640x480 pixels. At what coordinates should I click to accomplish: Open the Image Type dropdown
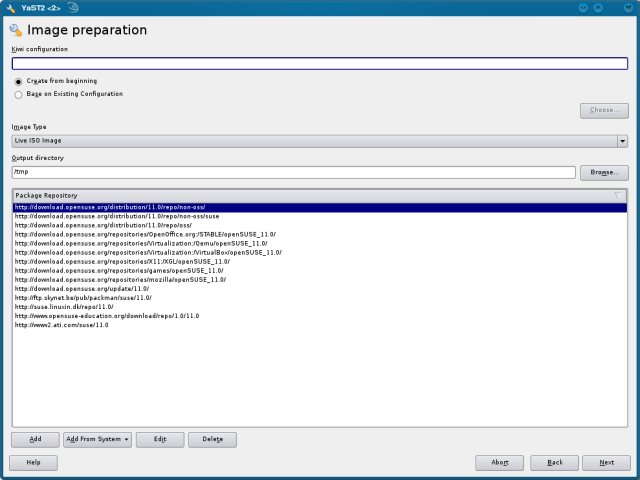tap(320, 141)
